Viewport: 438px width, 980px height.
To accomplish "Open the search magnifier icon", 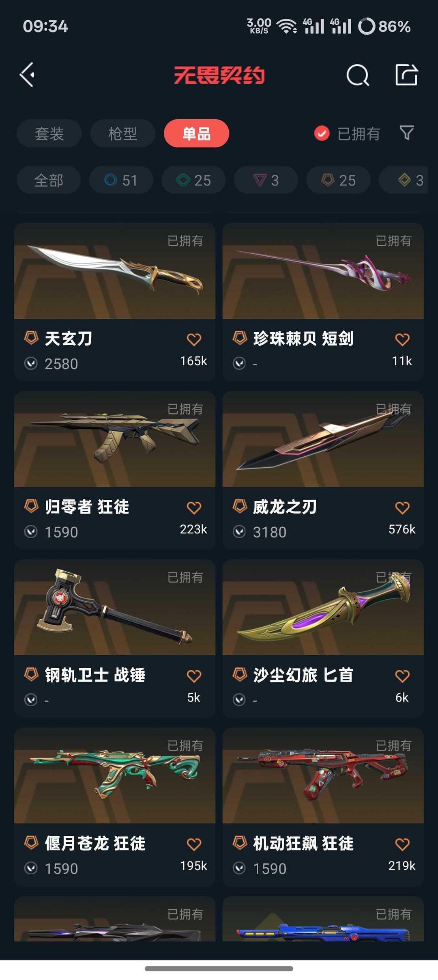I will coord(358,75).
